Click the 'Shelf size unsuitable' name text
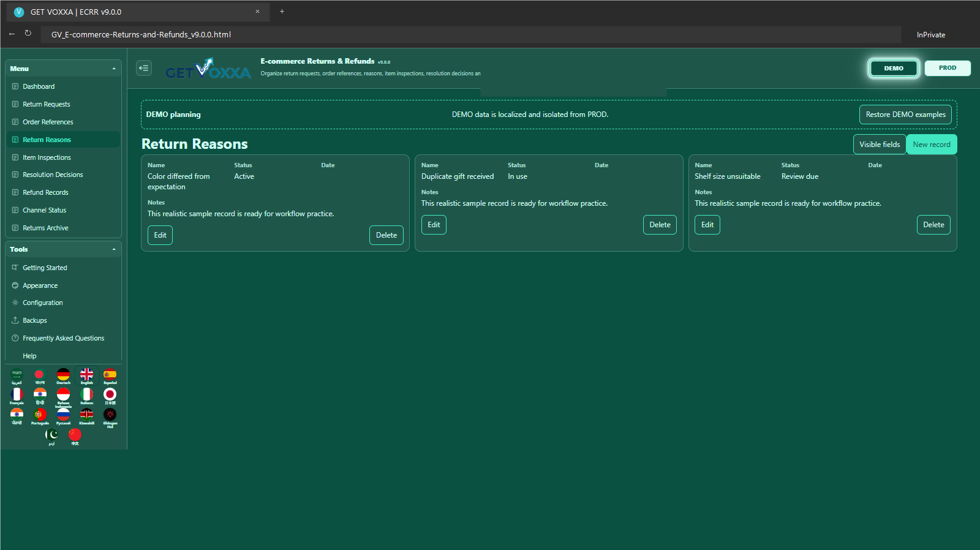Viewport: 980px width, 550px height. 728,176
